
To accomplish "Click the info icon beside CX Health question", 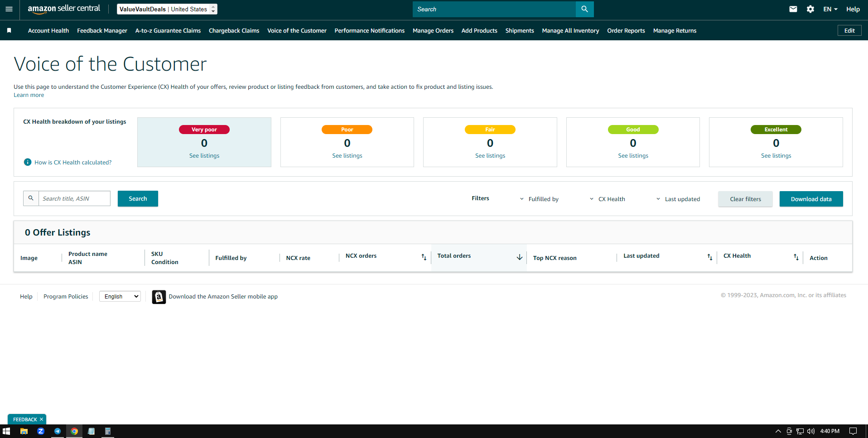I will 28,162.
